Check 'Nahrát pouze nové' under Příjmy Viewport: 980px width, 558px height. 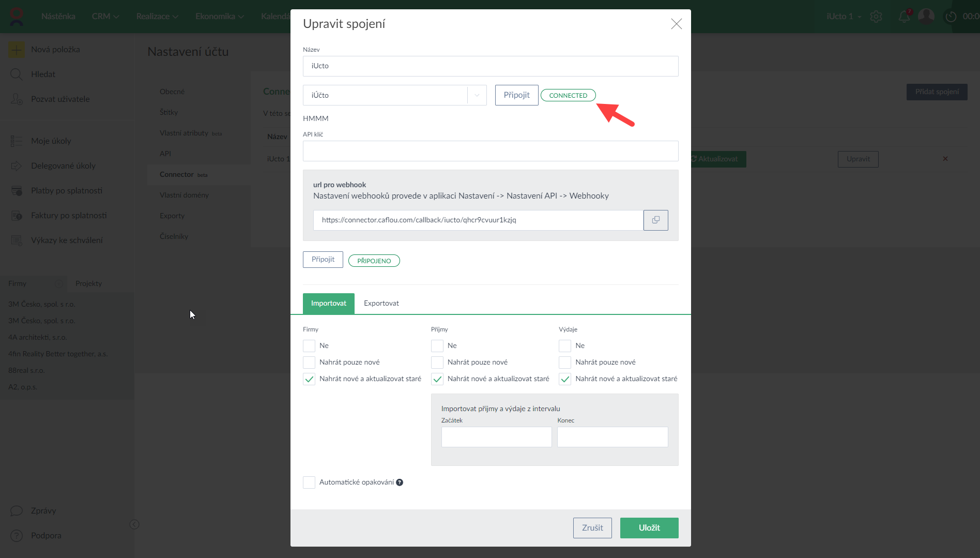(x=437, y=363)
